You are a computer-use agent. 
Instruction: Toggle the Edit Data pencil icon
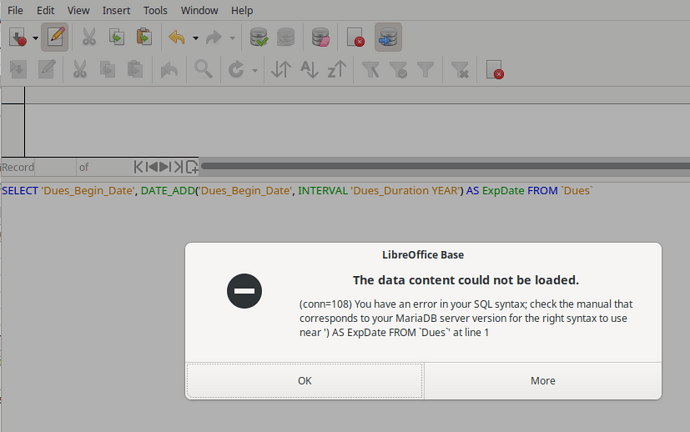coord(55,37)
